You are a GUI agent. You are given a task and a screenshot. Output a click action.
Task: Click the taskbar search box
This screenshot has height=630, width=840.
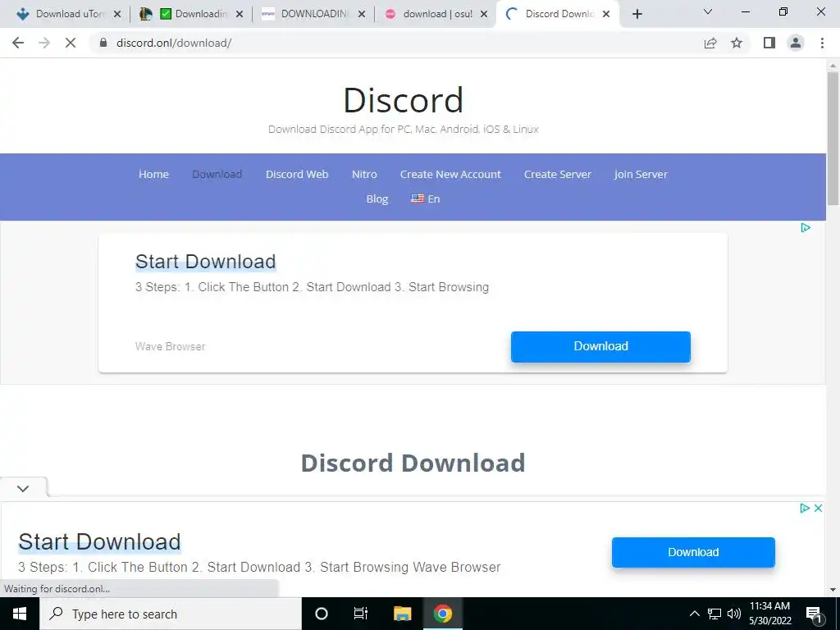coord(171,614)
